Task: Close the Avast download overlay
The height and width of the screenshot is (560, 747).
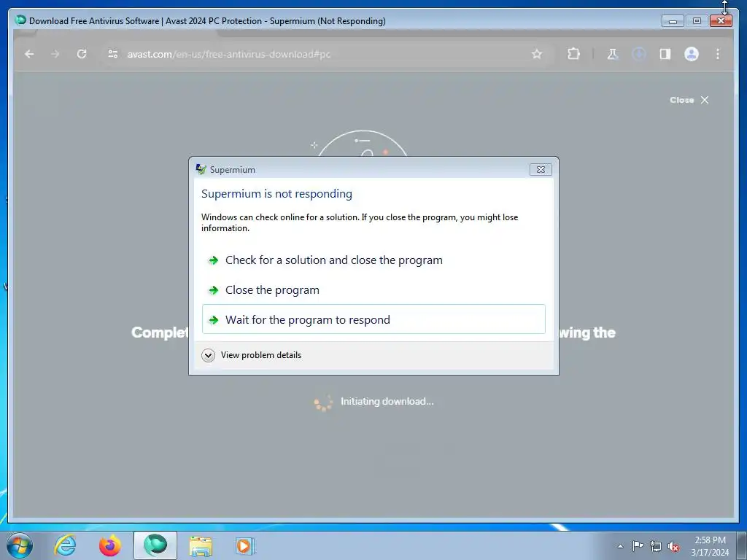Action: [x=689, y=100]
